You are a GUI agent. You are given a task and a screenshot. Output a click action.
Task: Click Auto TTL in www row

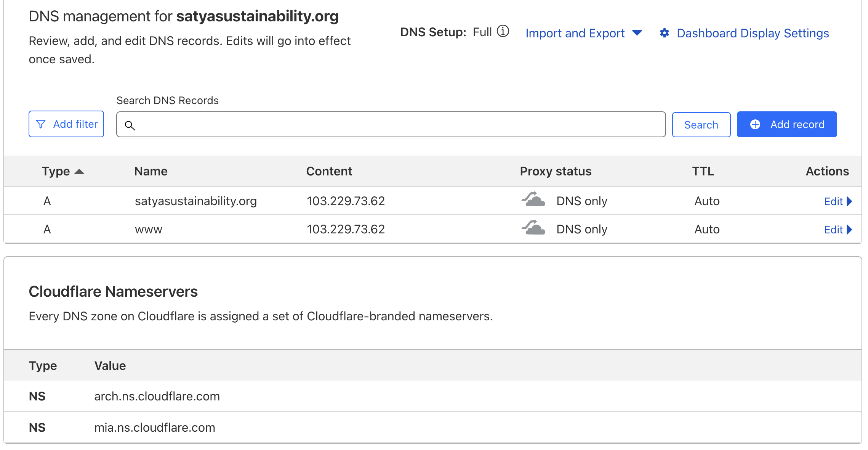(x=707, y=229)
